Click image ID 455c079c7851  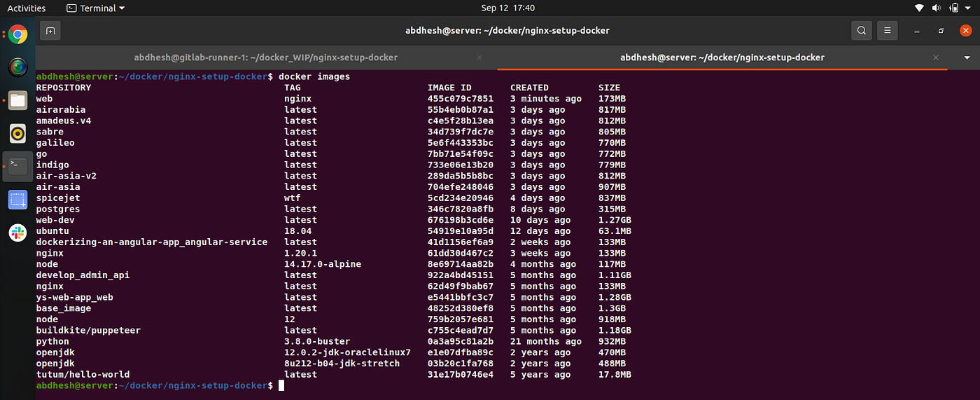(x=461, y=99)
